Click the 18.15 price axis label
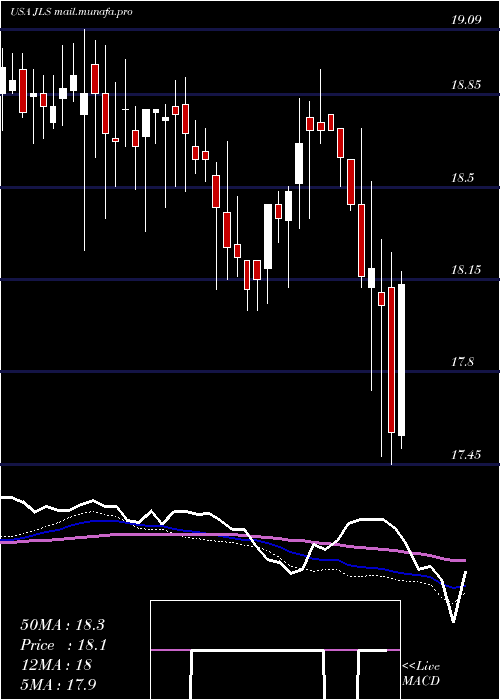The height and width of the screenshot is (700, 500). pyautogui.click(x=466, y=270)
